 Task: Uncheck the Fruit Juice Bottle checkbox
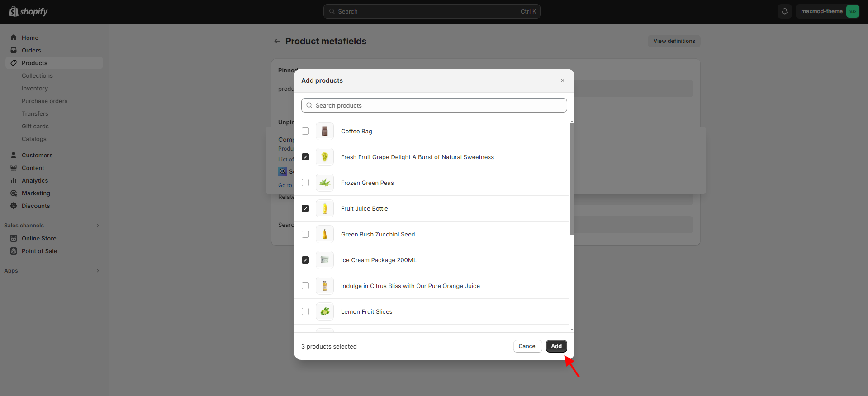[305, 208]
